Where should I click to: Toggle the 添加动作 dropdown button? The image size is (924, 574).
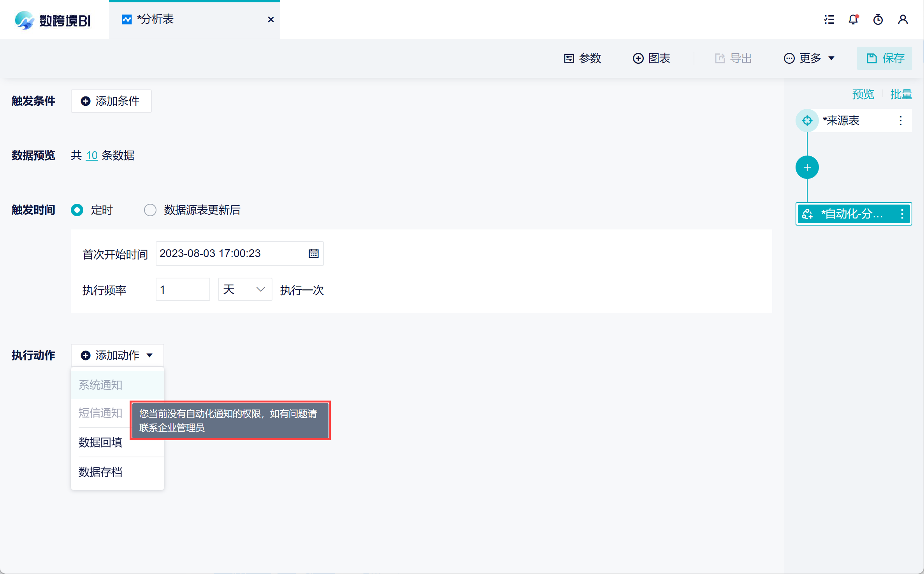pos(117,355)
